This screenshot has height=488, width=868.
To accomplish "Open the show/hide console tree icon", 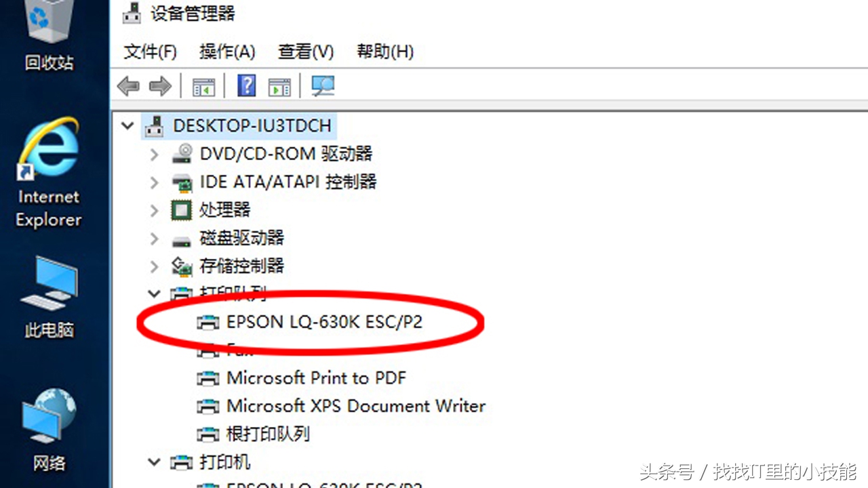I will (203, 86).
